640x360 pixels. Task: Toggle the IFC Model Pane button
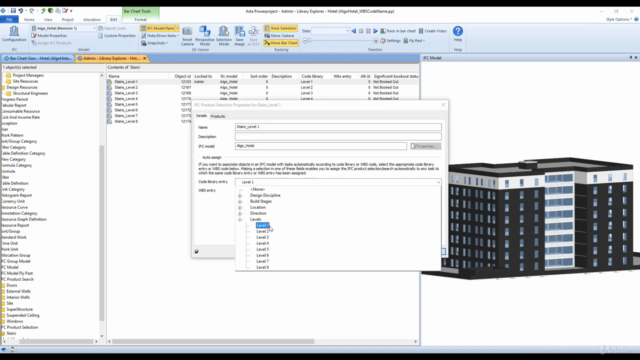[159, 28]
